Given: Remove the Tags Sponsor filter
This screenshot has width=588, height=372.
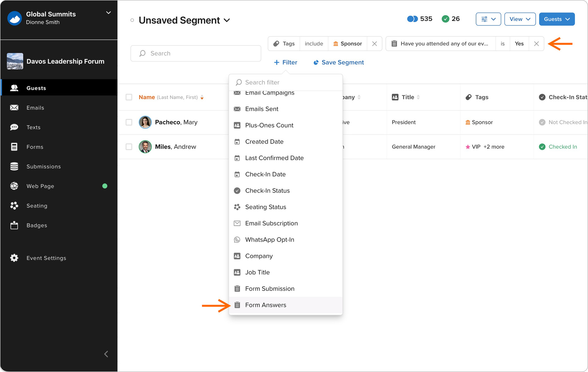Looking at the screenshot, I should pyautogui.click(x=374, y=44).
